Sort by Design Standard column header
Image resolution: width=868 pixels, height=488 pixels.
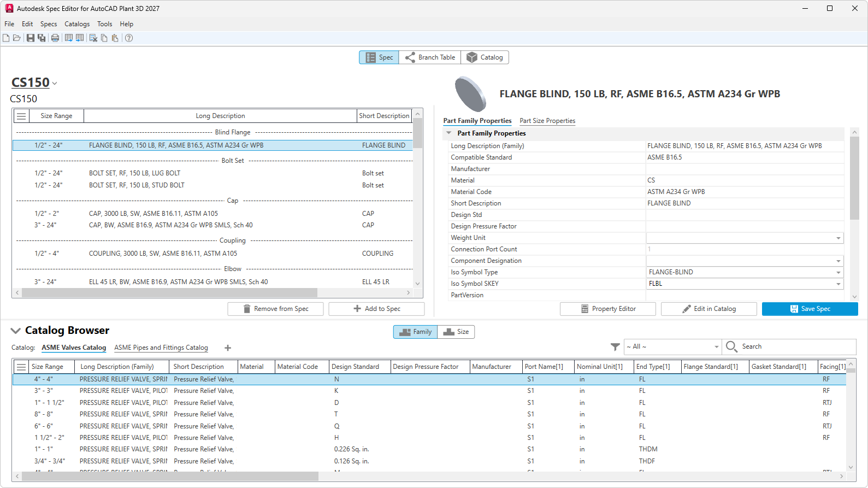(x=359, y=367)
